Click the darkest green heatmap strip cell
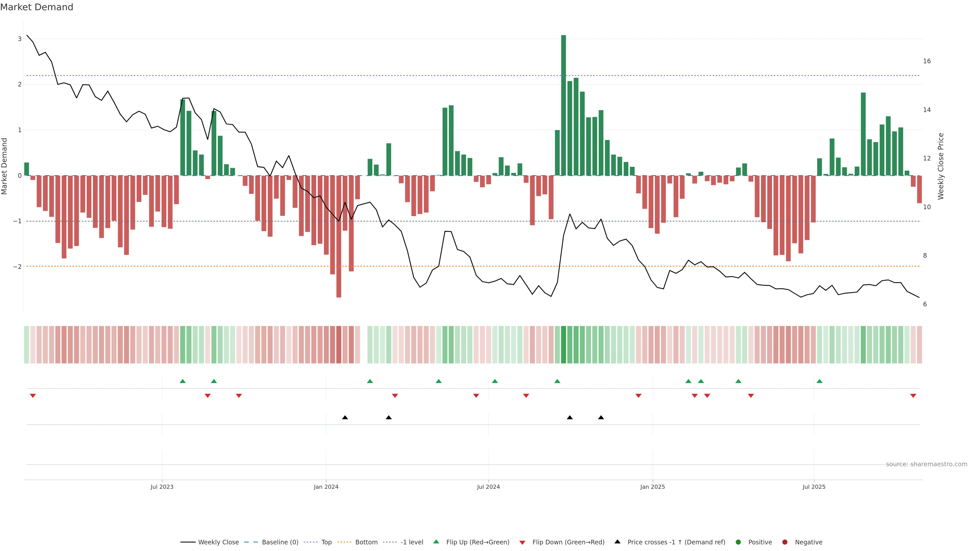 [x=563, y=345]
